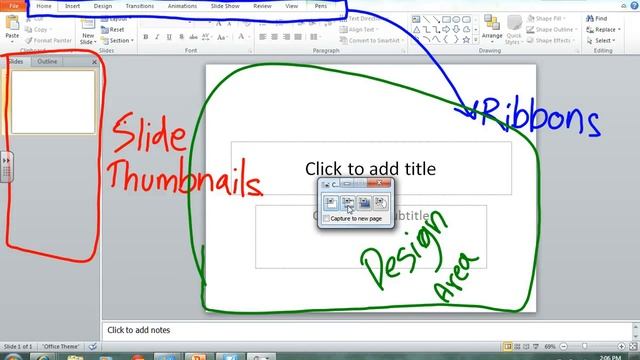Align text left
This screenshot has height=360, width=640.
pos(262,37)
